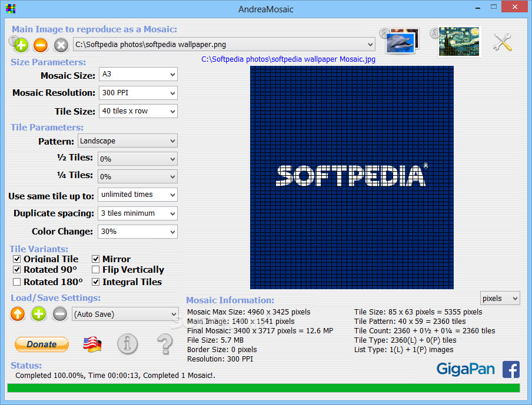Create mosaic with step 3 Starry Night icon
This screenshot has width=532, height=405.
pos(458,41)
